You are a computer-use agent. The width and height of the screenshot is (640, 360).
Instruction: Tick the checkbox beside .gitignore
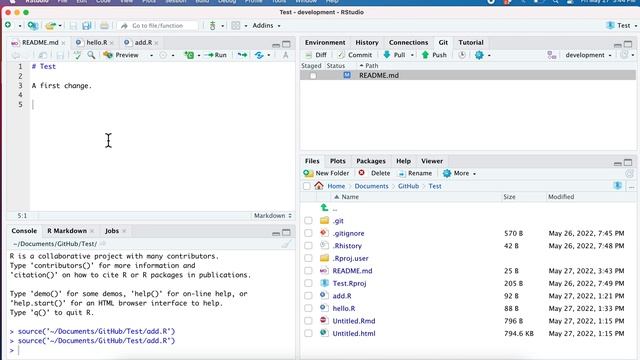pos(308,233)
